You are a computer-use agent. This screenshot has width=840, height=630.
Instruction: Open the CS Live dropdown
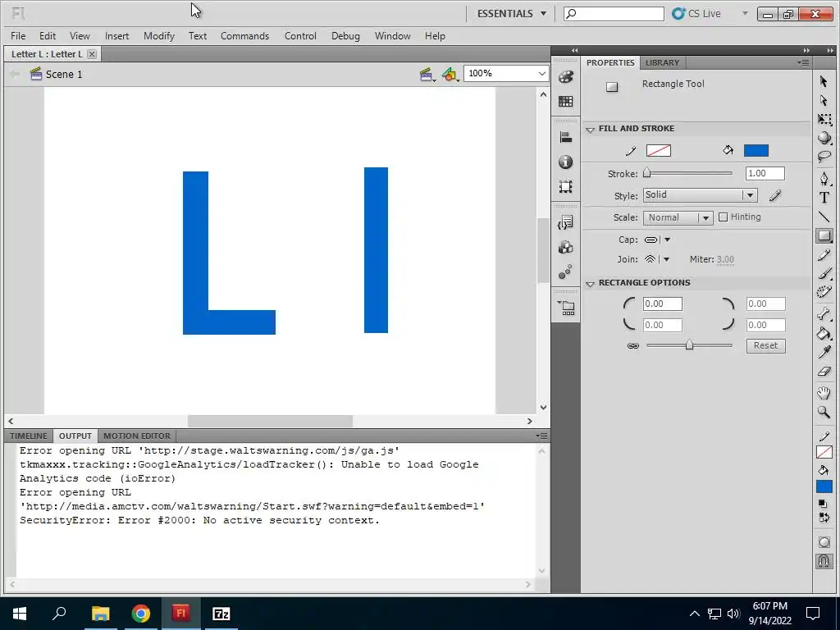coord(745,13)
